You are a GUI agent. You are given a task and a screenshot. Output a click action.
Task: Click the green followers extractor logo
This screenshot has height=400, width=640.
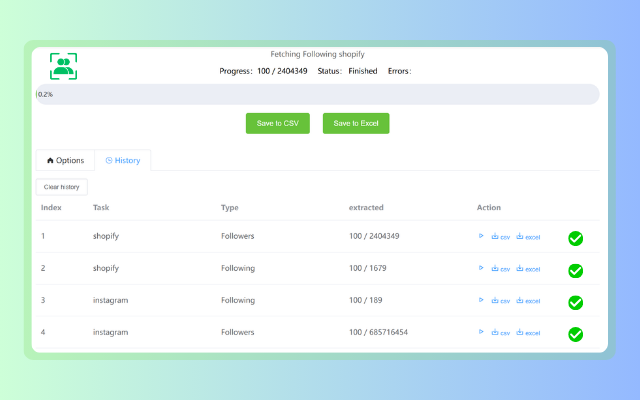(x=63, y=66)
